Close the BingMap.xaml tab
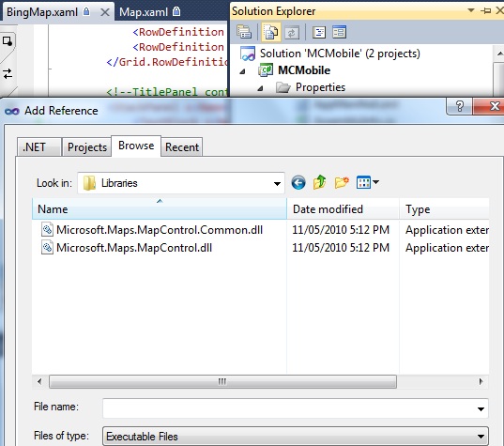 (105, 12)
